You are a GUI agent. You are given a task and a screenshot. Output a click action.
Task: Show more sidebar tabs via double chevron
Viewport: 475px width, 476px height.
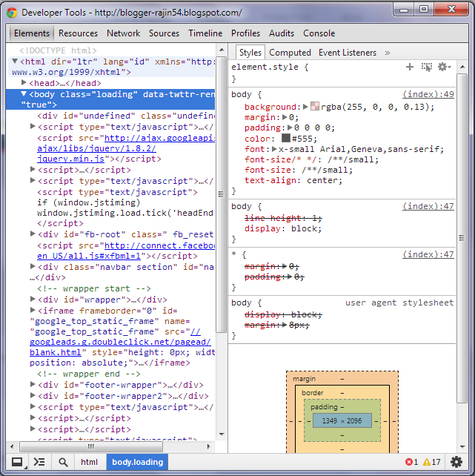pyautogui.click(x=388, y=53)
